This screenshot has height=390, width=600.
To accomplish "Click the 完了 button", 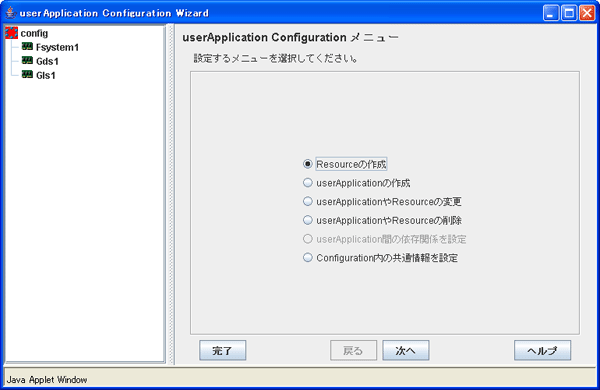I will coord(222,350).
